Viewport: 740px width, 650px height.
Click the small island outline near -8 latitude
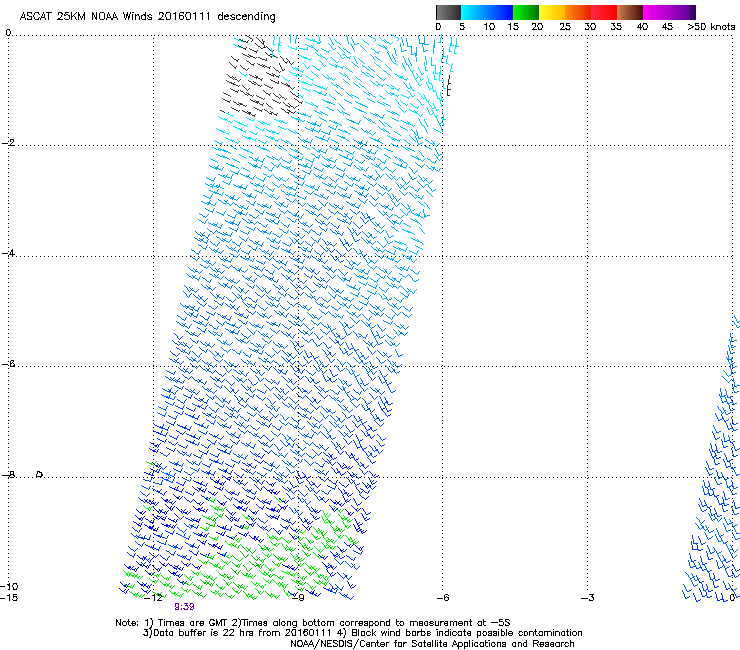40,474
